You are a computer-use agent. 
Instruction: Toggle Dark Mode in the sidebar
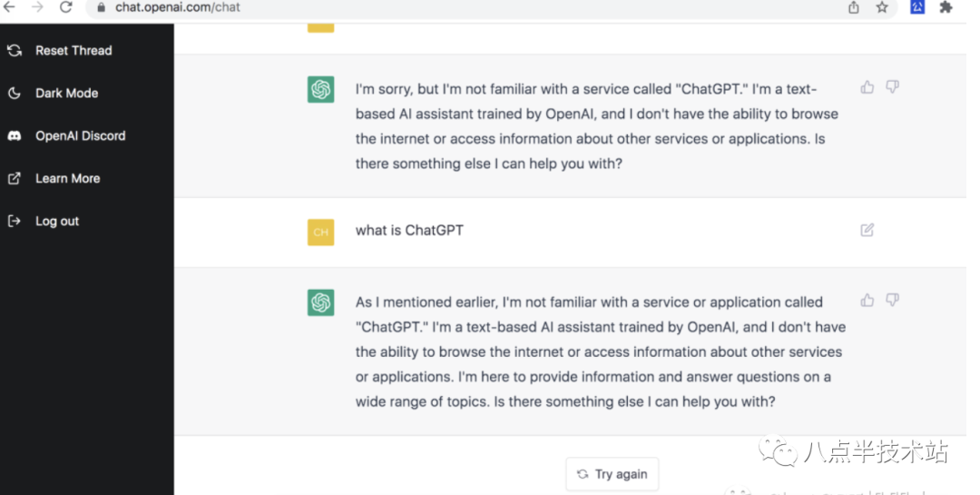[66, 94]
